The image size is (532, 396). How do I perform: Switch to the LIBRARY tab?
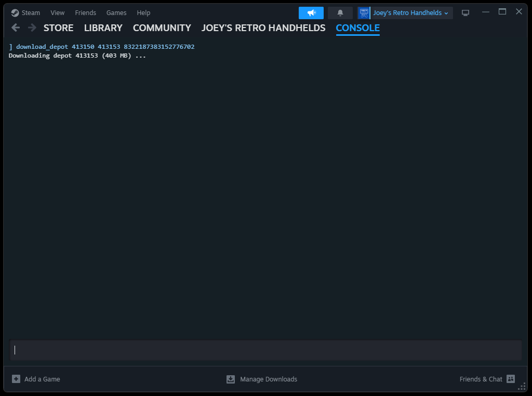click(103, 28)
